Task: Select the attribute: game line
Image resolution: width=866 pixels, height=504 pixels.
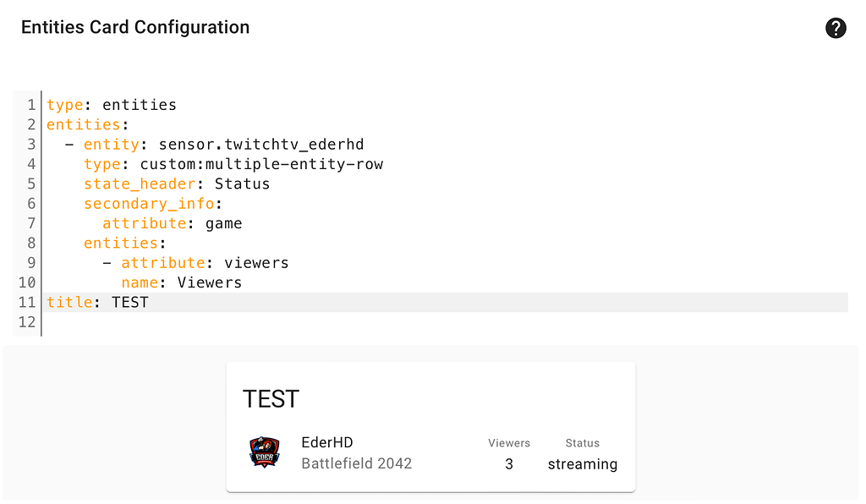Action: pos(172,222)
